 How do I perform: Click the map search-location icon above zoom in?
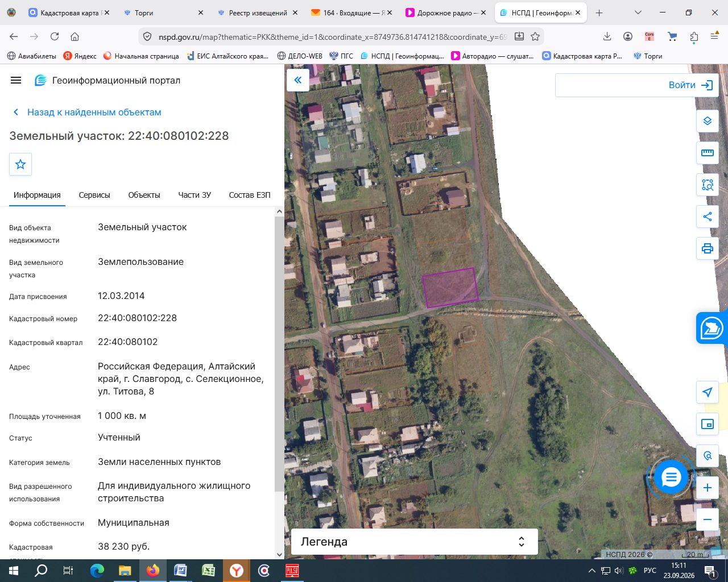click(708, 456)
